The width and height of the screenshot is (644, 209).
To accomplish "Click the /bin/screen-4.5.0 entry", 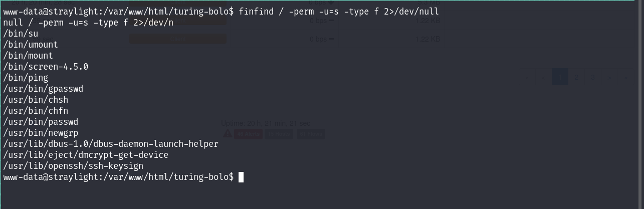I will 46,67.
